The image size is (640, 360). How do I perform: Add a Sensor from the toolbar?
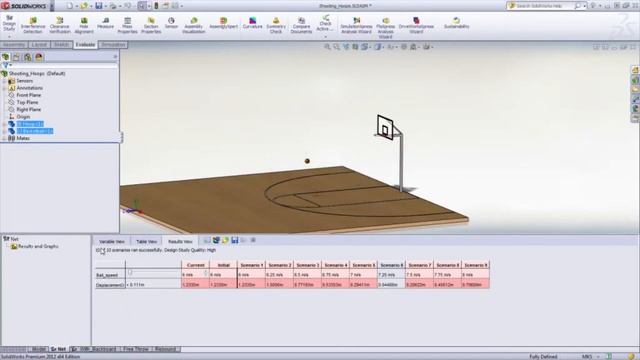(171, 23)
